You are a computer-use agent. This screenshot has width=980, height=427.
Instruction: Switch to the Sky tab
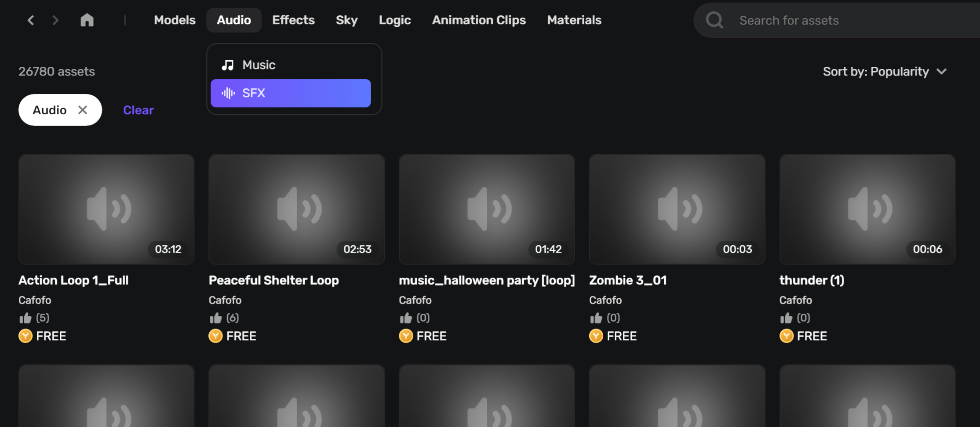tap(346, 20)
